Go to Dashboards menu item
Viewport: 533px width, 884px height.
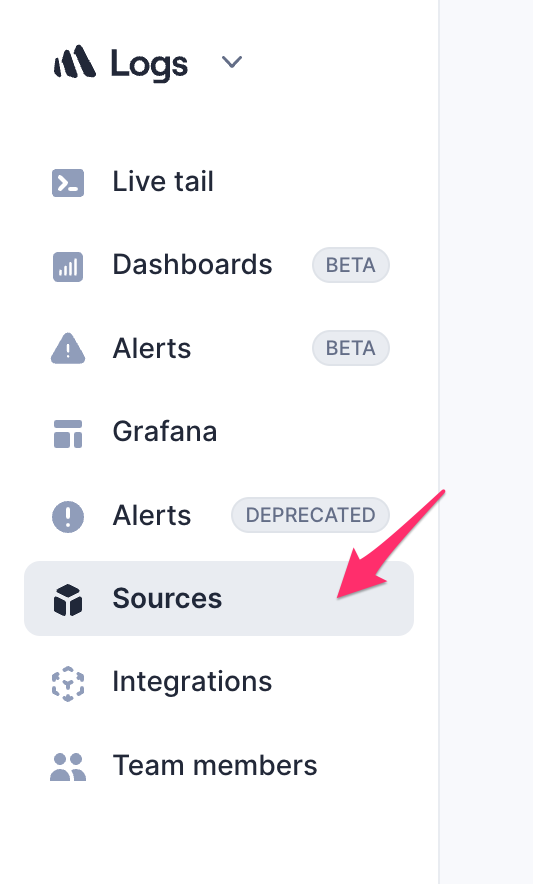pos(192,264)
